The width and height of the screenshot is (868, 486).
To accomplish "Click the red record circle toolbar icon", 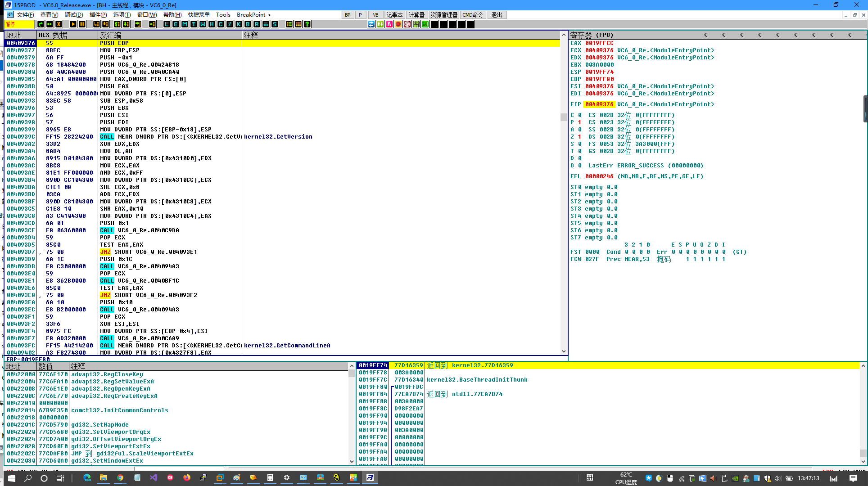I will (398, 24).
